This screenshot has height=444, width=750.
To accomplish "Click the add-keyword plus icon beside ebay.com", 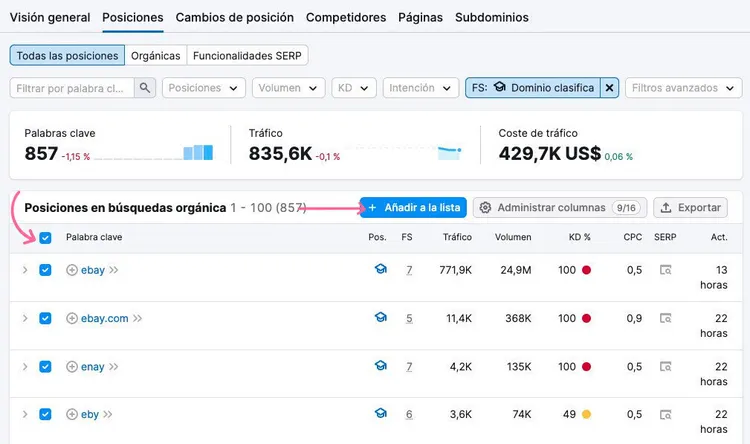I will click(72, 318).
